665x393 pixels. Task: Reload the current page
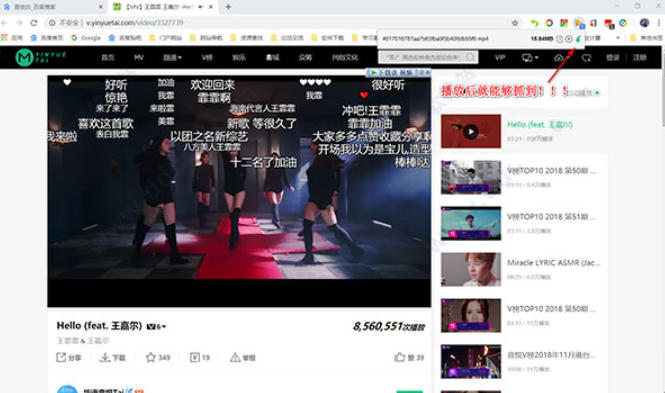pyautogui.click(x=34, y=23)
